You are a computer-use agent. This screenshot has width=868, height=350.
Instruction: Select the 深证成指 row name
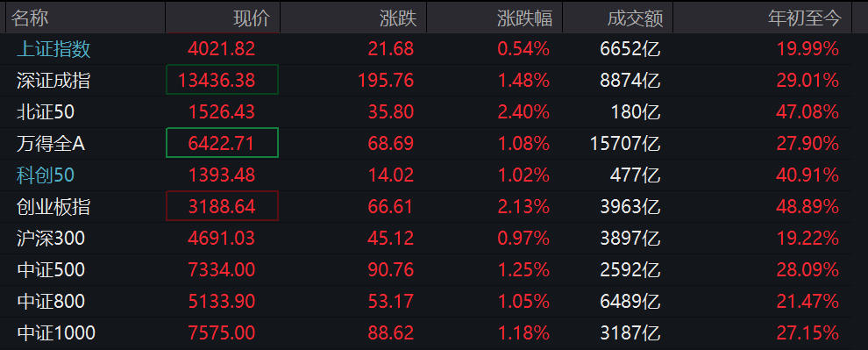coord(53,81)
